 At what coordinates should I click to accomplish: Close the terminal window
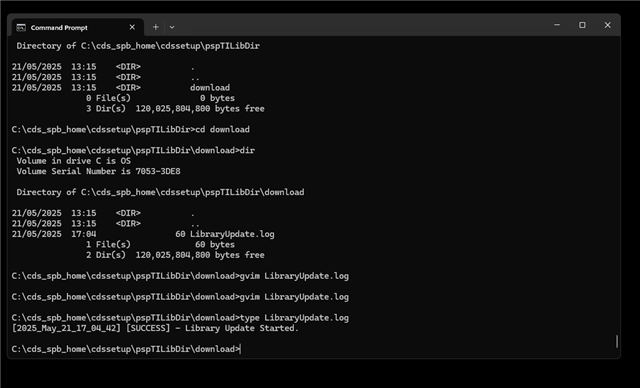coord(607,25)
